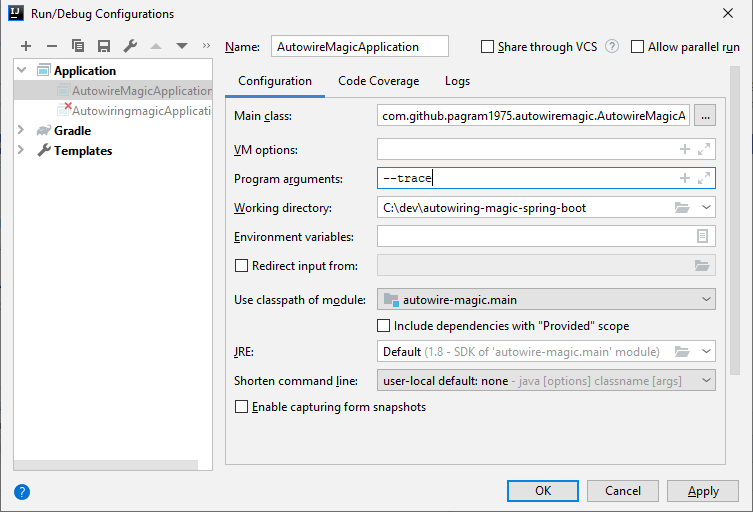Switch to the Code Coverage tab
Screen dimensions: 753x512
(x=378, y=81)
